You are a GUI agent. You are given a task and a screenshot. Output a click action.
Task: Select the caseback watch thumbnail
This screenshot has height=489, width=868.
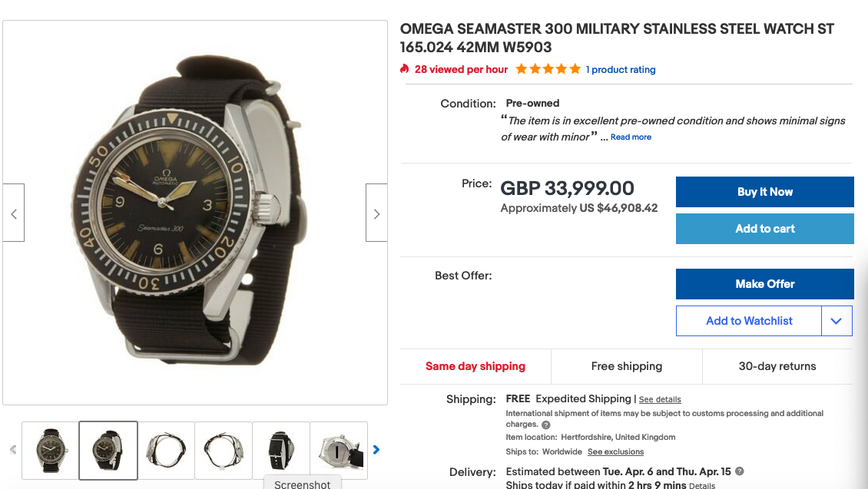tap(339, 450)
